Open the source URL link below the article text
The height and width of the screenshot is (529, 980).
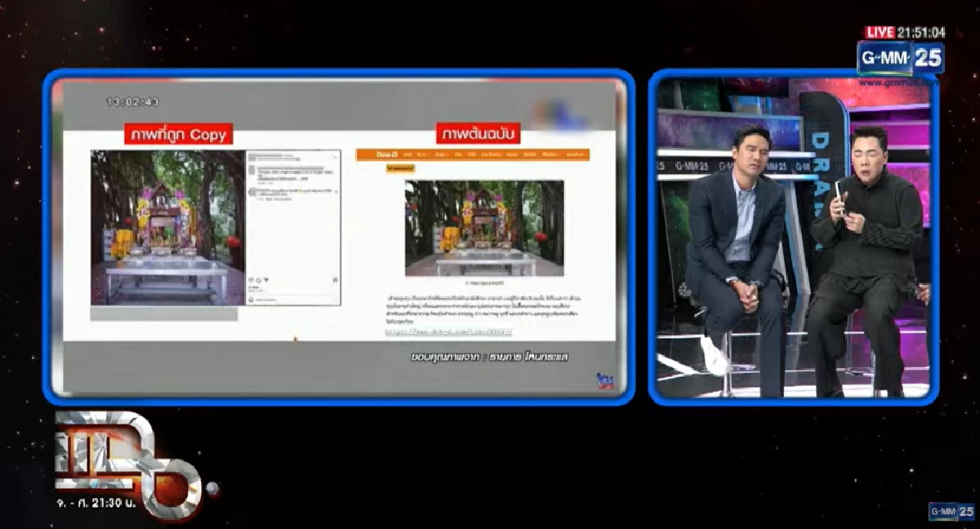448,332
